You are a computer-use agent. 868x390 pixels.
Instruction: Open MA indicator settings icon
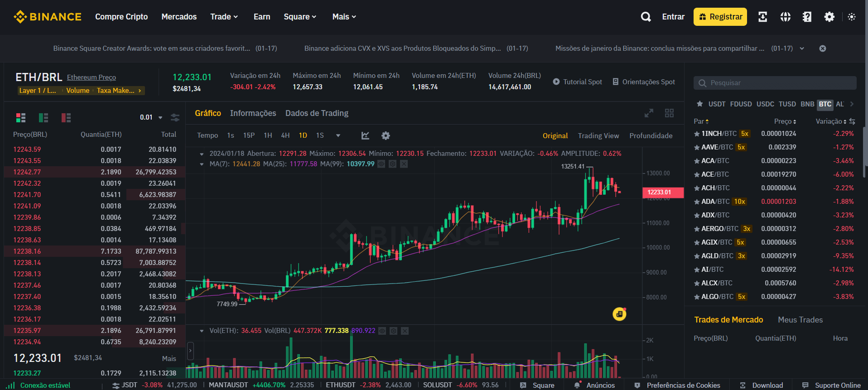point(393,164)
